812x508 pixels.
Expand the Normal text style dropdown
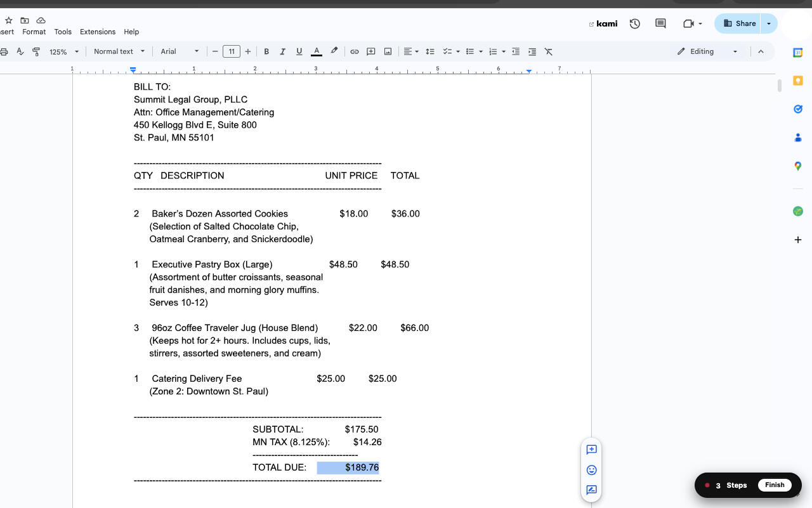click(x=119, y=51)
